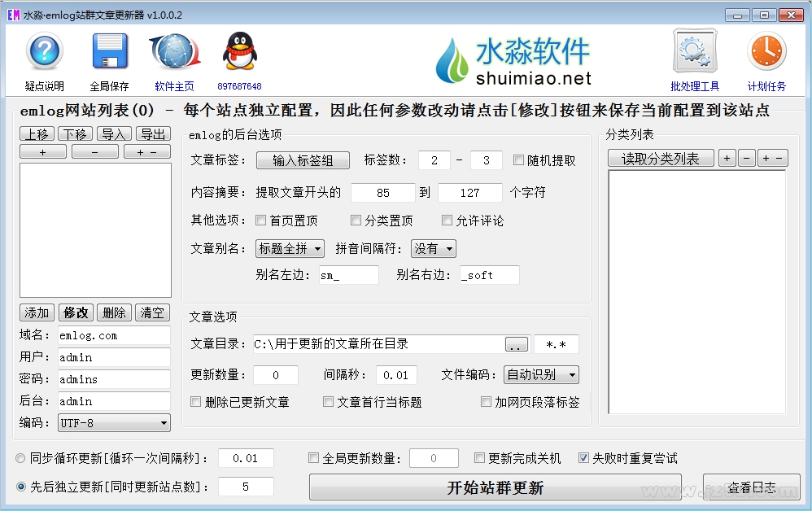Open the 文章别名 标题全拼 dropdown
The width and height of the screenshot is (812, 511).
pos(290,249)
